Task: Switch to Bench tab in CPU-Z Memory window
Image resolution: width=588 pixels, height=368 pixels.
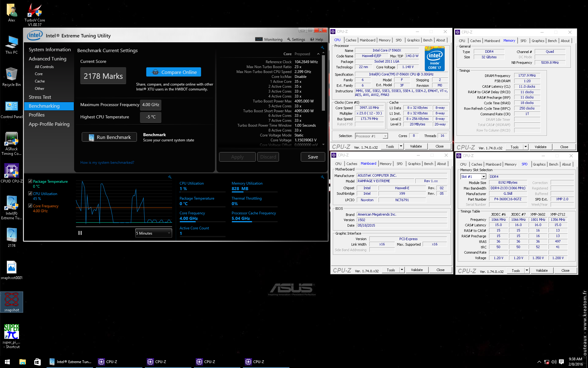Action: click(552, 41)
